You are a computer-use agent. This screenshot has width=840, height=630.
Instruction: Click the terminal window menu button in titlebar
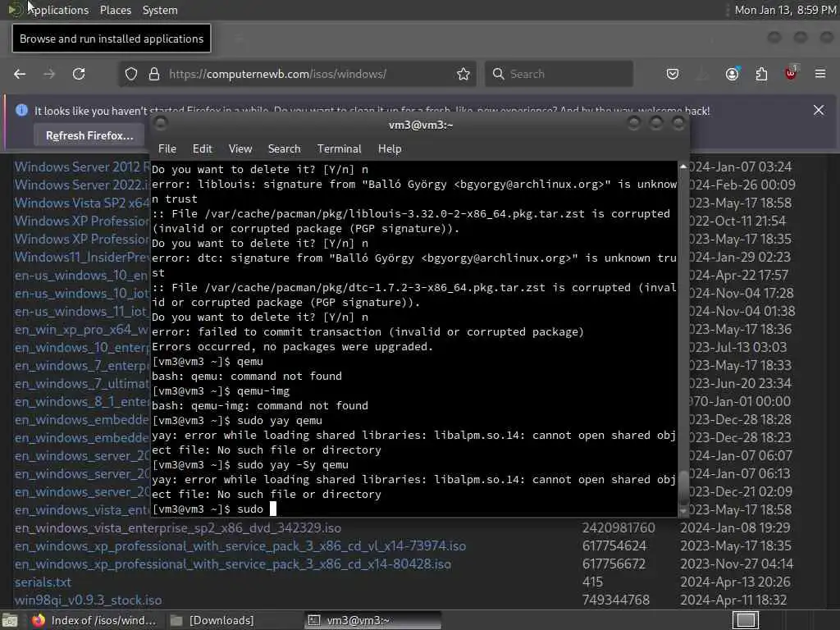point(160,125)
